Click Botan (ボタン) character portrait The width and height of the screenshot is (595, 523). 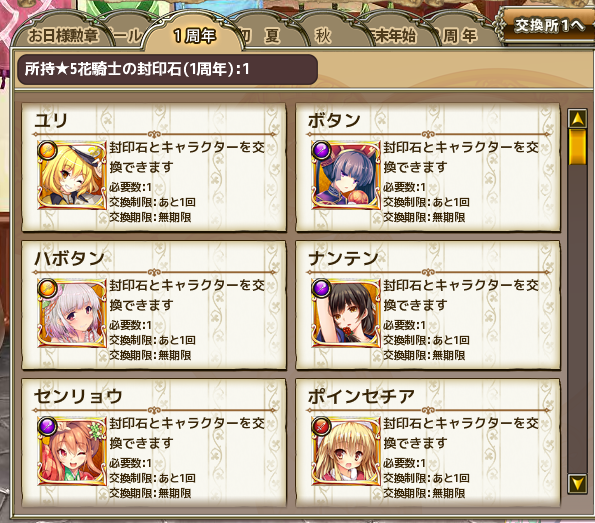coord(346,175)
